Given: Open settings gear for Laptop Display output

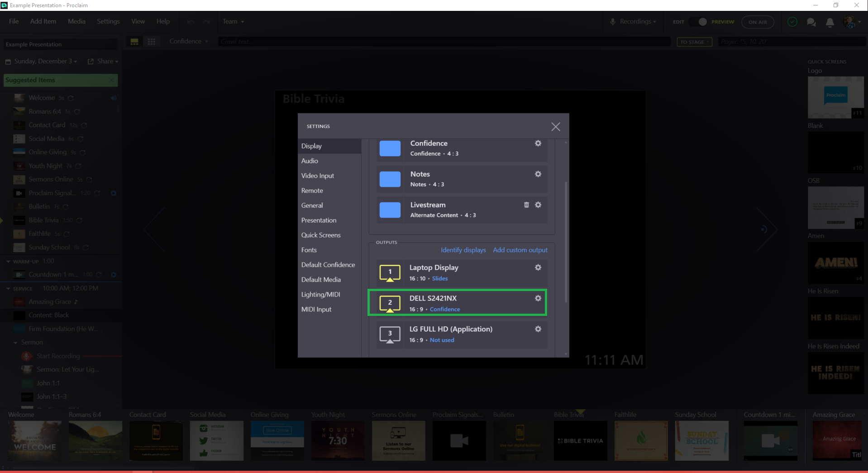Looking at the screenshot, I should click(538, 268).
